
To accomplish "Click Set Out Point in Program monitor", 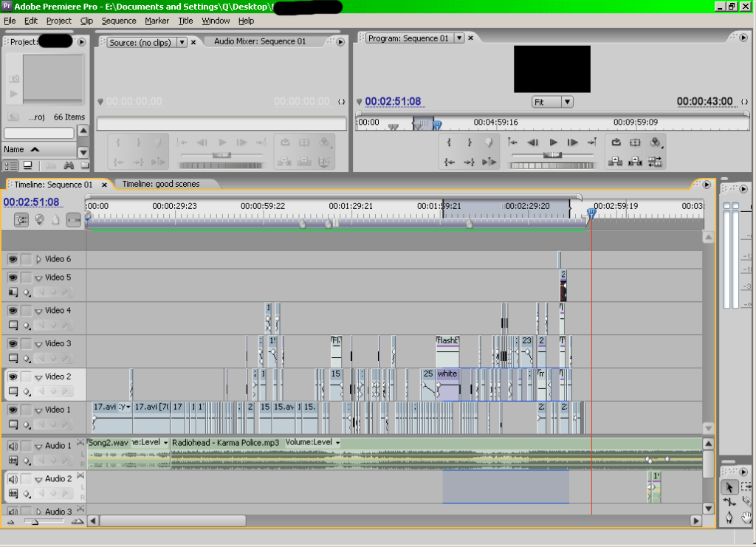I will click(x=469, y=142).
